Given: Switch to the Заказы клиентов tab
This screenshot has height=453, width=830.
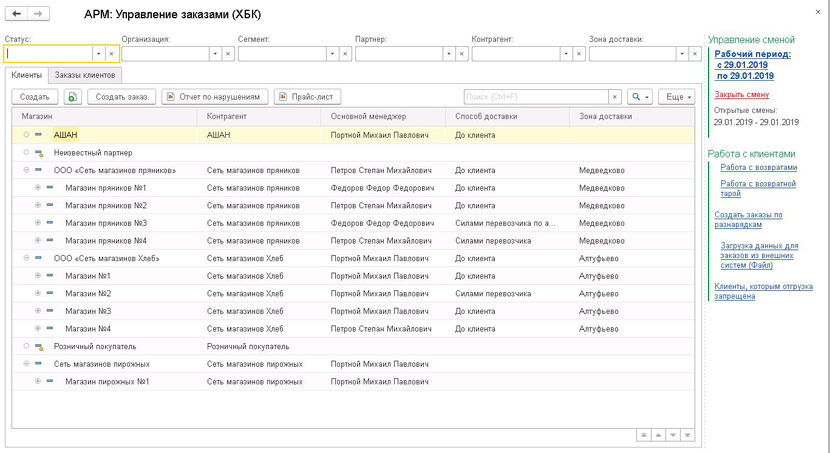Looking at the screenshot, I should [x=85, y=75].
